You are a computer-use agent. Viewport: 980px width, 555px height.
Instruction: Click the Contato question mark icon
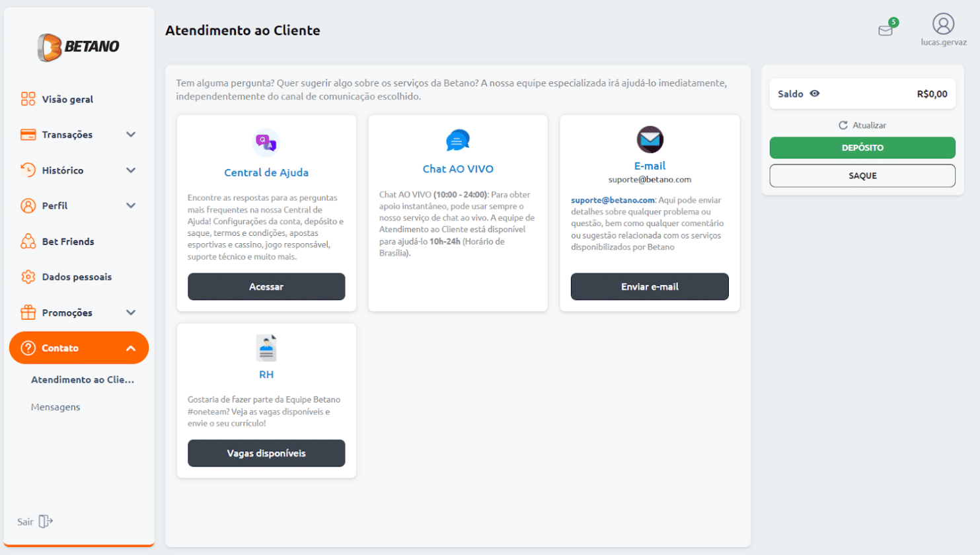(x=28, y=348)
